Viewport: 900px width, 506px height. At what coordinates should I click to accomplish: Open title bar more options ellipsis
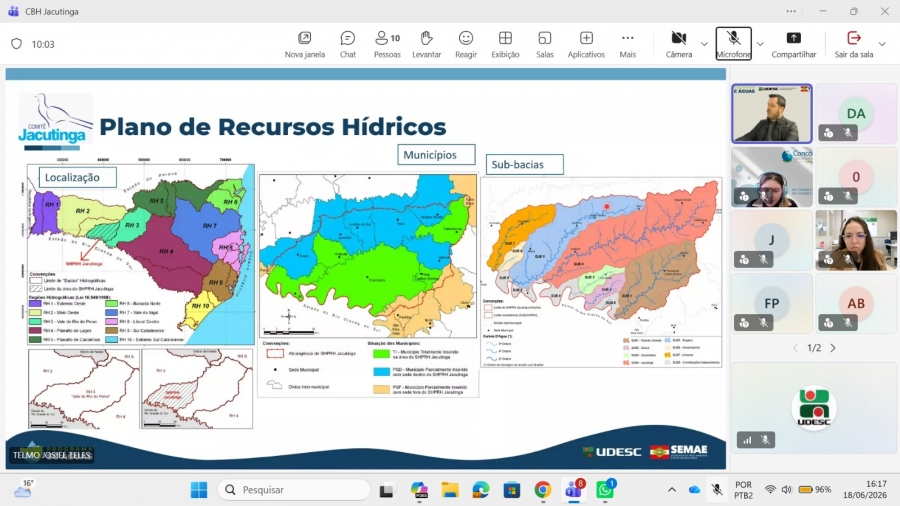[791, 11]
